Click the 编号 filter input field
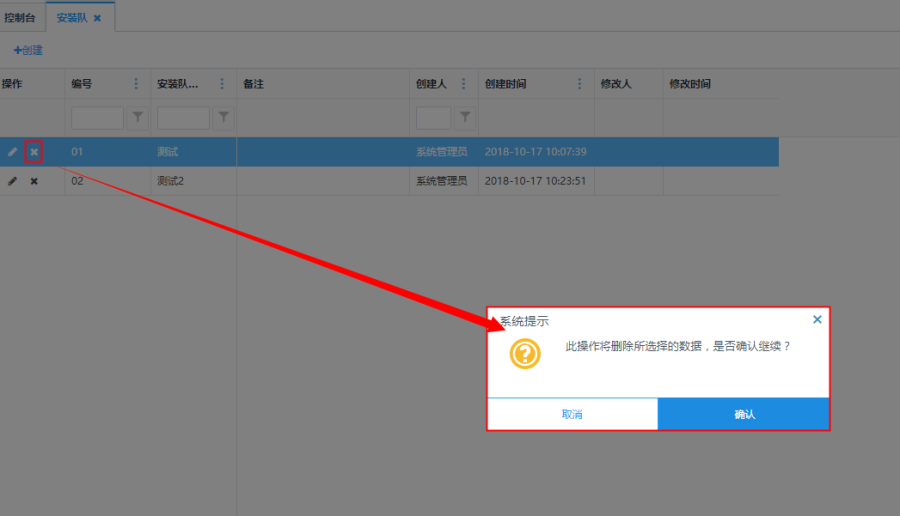This screenshot has height=516, width=900. point(97,118)
